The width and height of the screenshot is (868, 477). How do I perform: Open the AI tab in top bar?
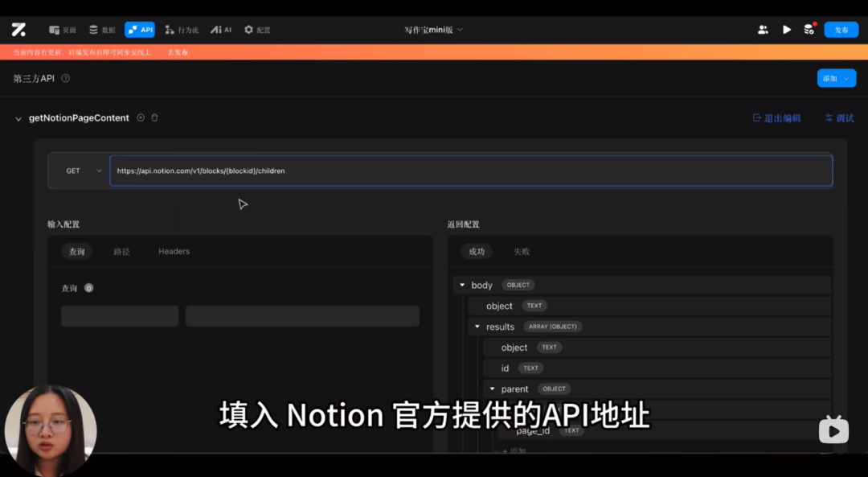click(x=221, y=30)
